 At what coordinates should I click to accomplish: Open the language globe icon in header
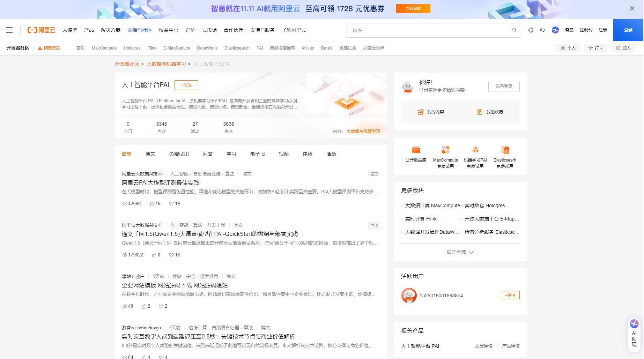pos(531,30)
